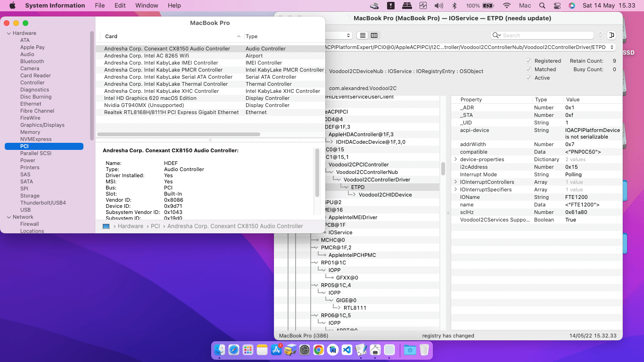Image resolution: width=644 pixels, height=362 pixels.
Task: Open the Window menu
Action: [x=147, y=6]
